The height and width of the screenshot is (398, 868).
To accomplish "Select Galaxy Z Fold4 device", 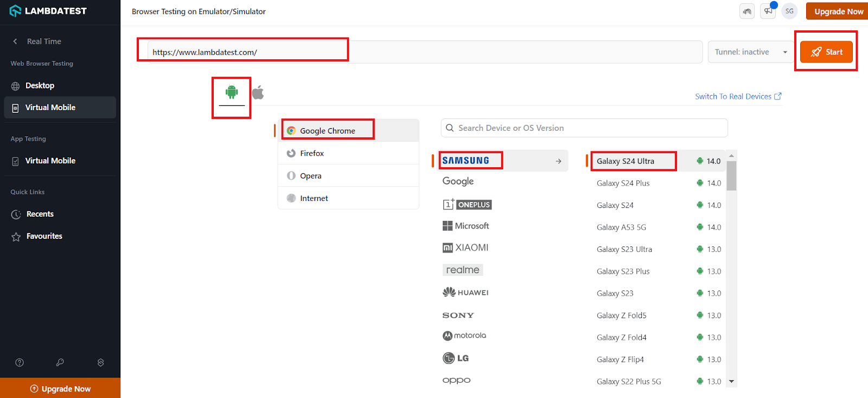I will click(x=657, y=337).
